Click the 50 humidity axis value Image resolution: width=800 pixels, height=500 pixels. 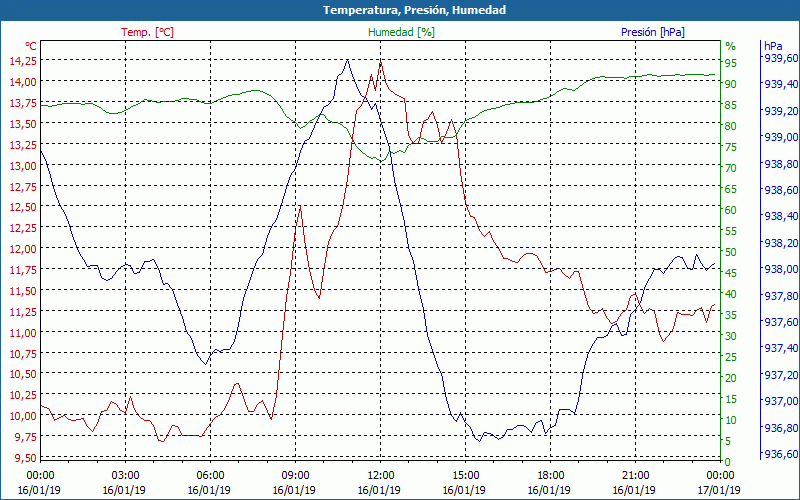point(731,252)
